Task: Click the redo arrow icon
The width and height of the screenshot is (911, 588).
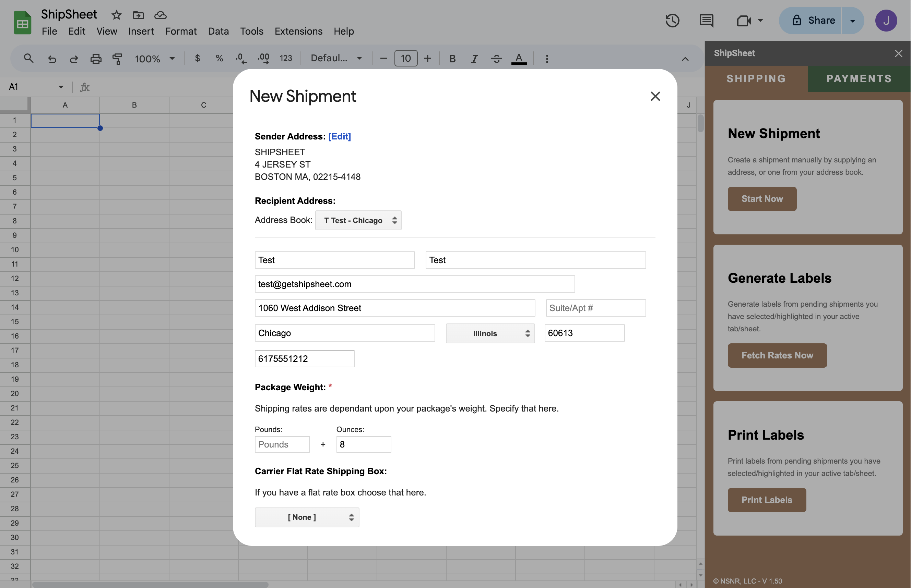Action: 74,59
